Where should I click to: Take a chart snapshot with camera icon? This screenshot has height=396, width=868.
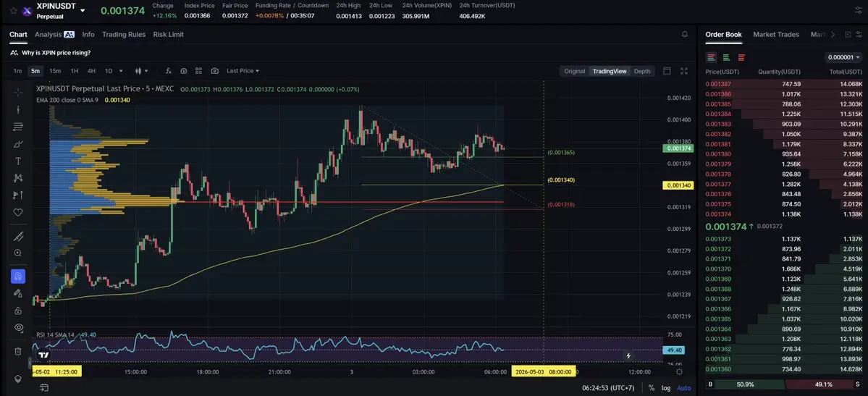coord(215,71)
